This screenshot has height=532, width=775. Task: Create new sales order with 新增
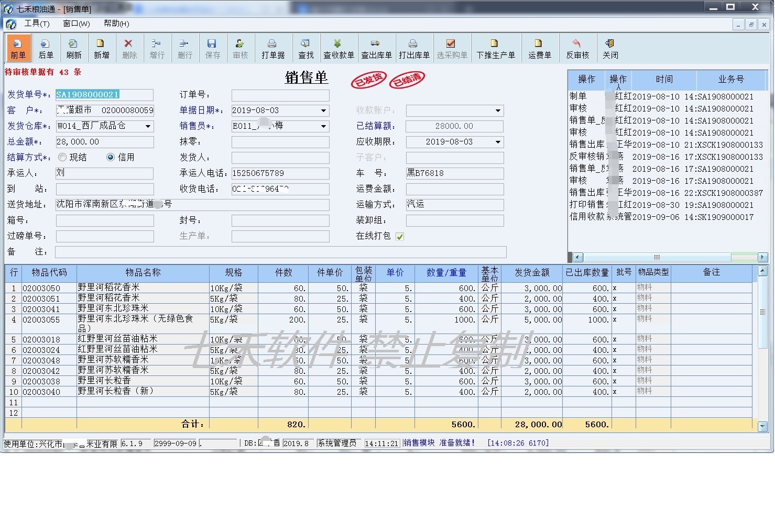[x=101, y=49]
